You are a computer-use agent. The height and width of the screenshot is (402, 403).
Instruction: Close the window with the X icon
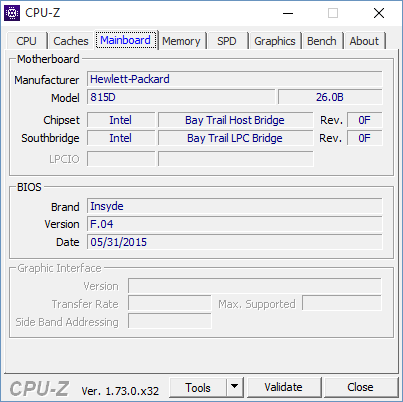(x=379, y=13)
